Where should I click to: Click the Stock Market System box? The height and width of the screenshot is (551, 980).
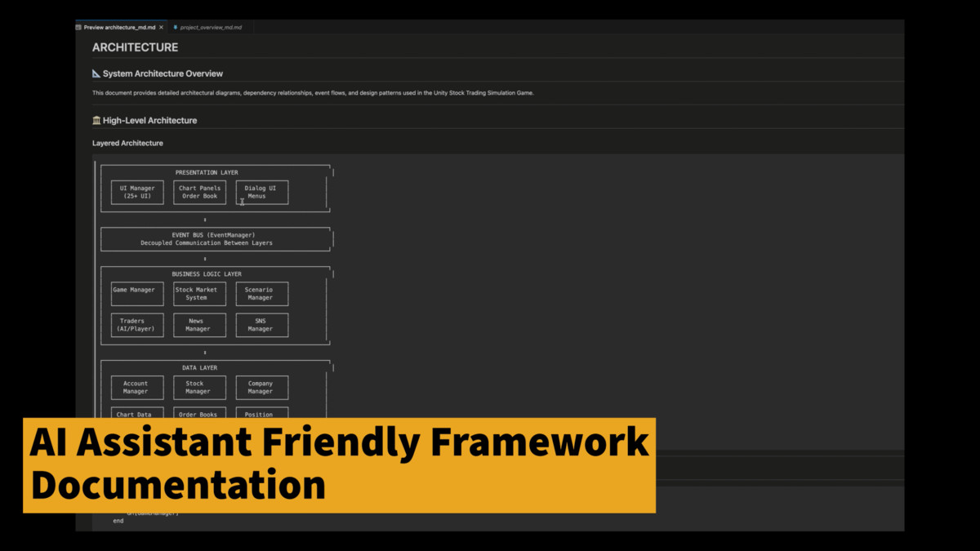(x=199, y=294)
